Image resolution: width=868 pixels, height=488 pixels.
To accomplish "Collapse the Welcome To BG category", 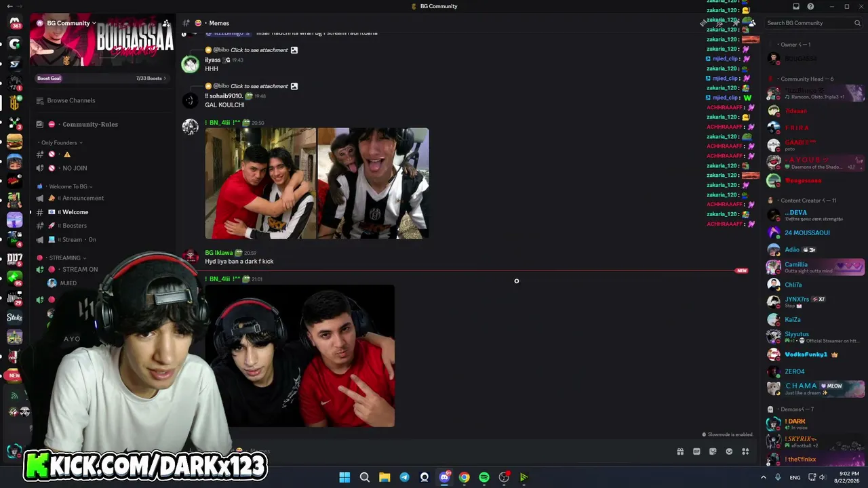I will tap(69, 187).
